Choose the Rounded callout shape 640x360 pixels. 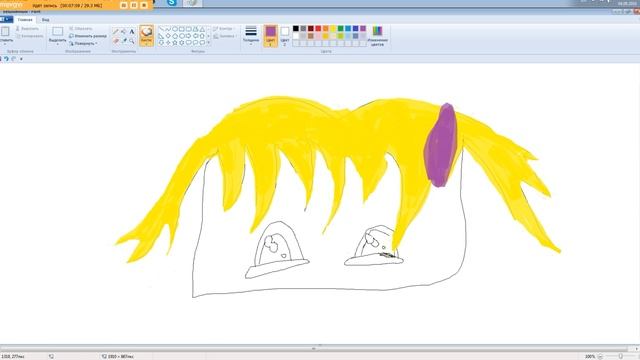pos(189,42)
